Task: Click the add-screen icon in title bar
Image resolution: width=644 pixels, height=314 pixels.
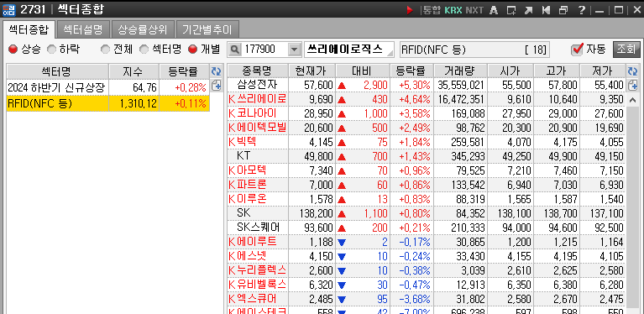Action: click(511, 10)
